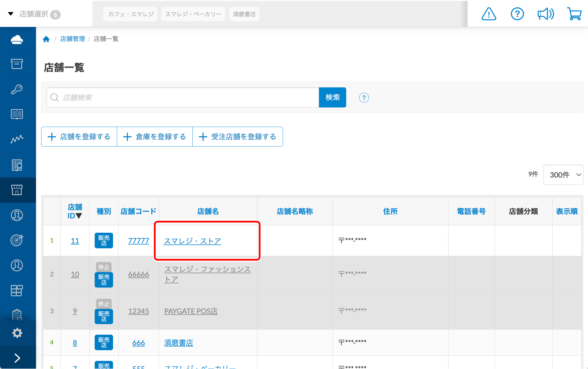The image size is (588, 369).
Task: Open the megaphone announcements icon
Action: click(x=546, y=14)
